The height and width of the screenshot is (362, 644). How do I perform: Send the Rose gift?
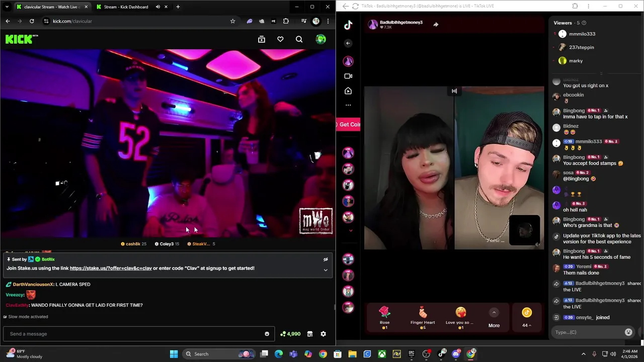pyautogui.click(x=385, y=318)
